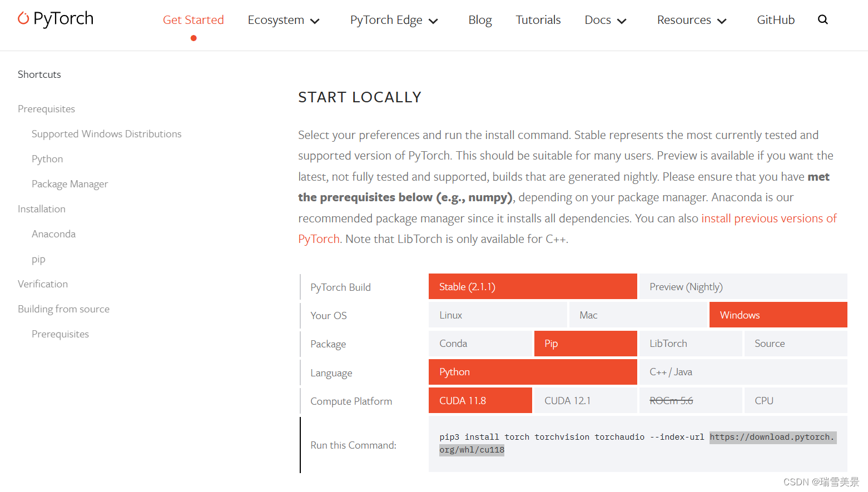This screenshot has width=868, height=492.
Task: Go to the Blog page
Action: coord(480,20)
